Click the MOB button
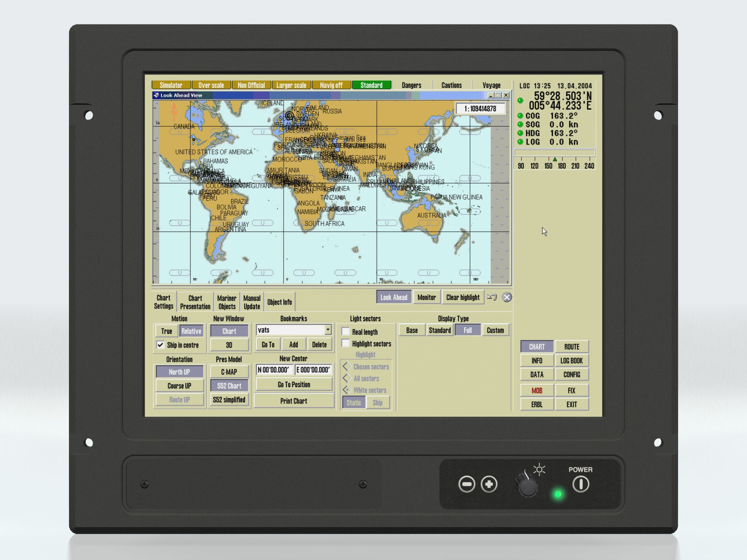747x560 pixels. click(537, 390)
